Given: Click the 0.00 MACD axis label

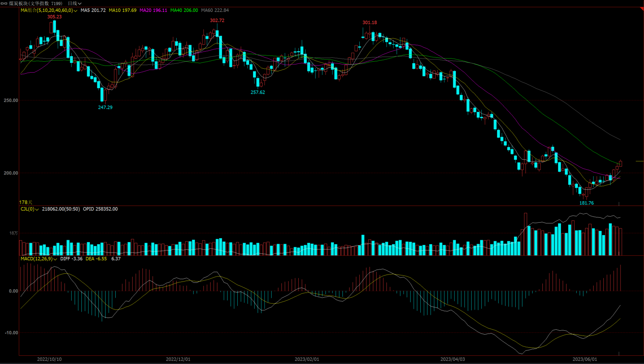Looking at the screenshot, I should [14, 291].
